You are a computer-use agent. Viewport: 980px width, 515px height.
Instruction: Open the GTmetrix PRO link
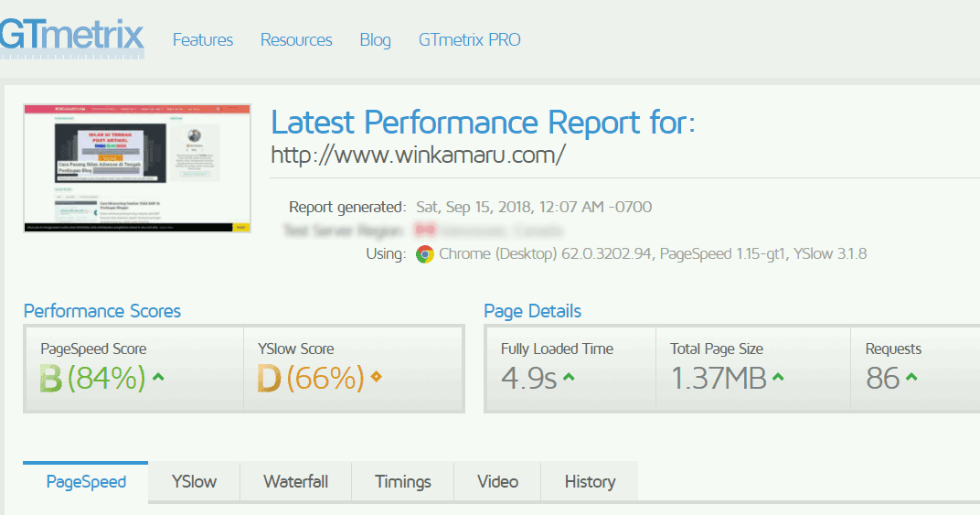(469, 40)
